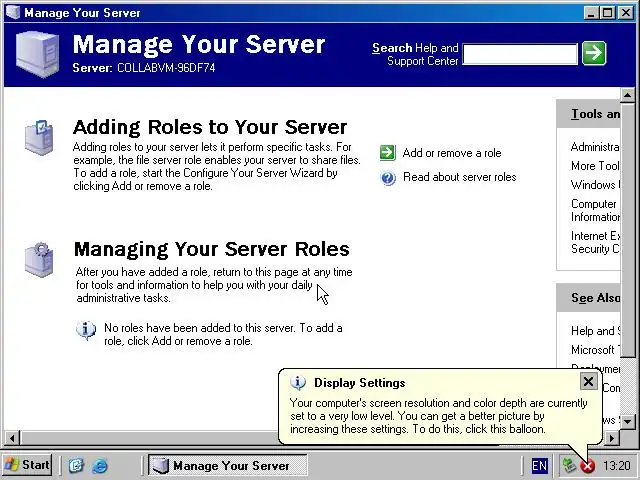
Task: Open the Computer Information link
Action: [595, 210]
